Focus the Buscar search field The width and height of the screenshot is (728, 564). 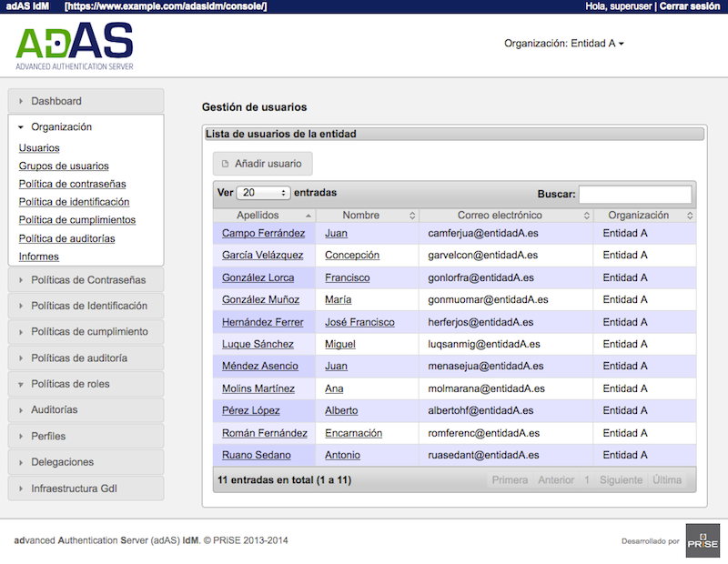point(635,194)
